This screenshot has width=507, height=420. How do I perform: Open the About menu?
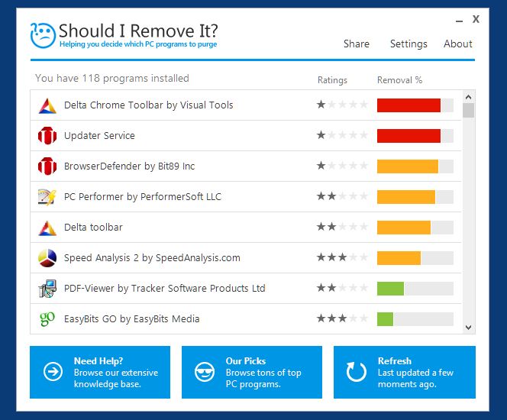point(458,44)
